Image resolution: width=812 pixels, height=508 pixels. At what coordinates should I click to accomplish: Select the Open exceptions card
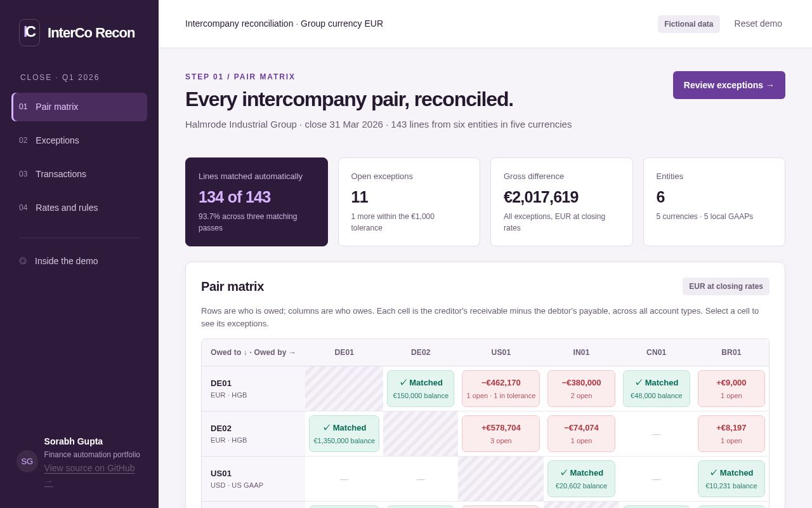click(409, 202)
